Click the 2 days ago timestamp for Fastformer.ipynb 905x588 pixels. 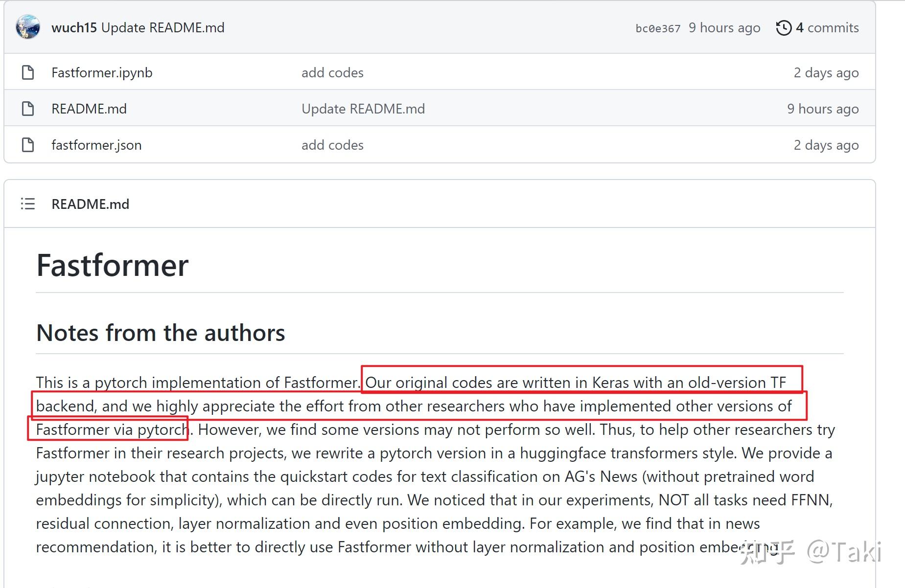[826, 73]
